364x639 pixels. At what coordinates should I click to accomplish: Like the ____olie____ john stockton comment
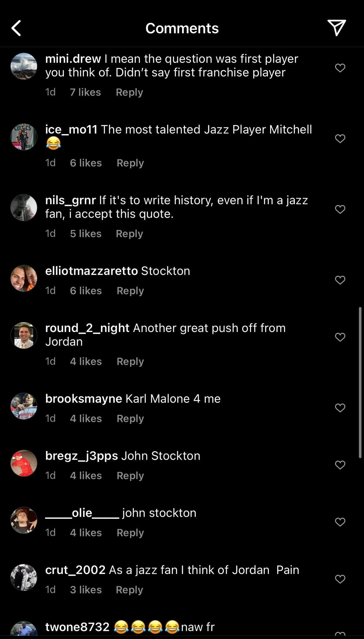pos(340,522)
